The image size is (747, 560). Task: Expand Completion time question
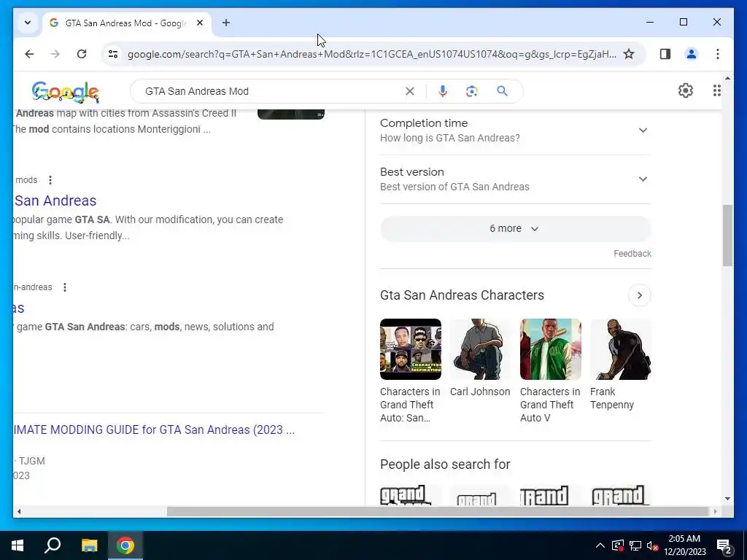coord(516,130)
